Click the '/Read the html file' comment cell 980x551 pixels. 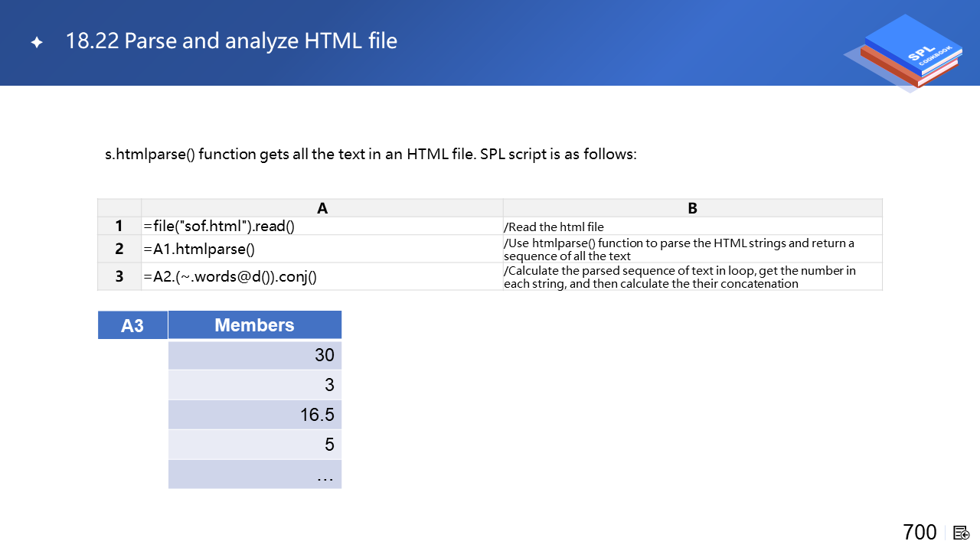pyautogui.click(x=692, y=227)
